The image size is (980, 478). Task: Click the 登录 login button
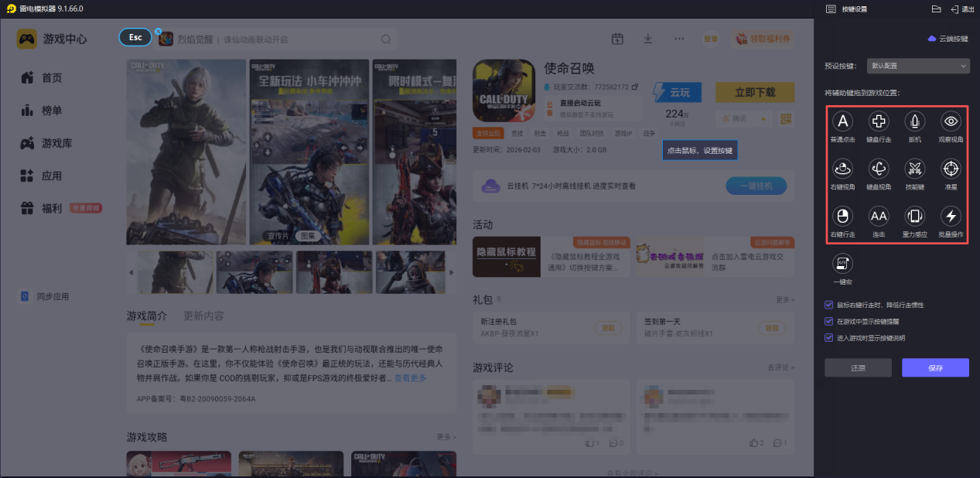pyautogui.click(x=710, y=39)
